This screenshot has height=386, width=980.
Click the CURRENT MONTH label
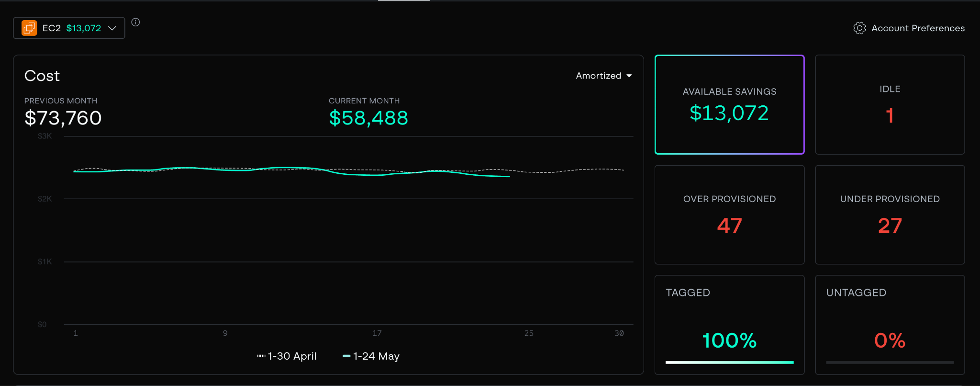(364, 101)
